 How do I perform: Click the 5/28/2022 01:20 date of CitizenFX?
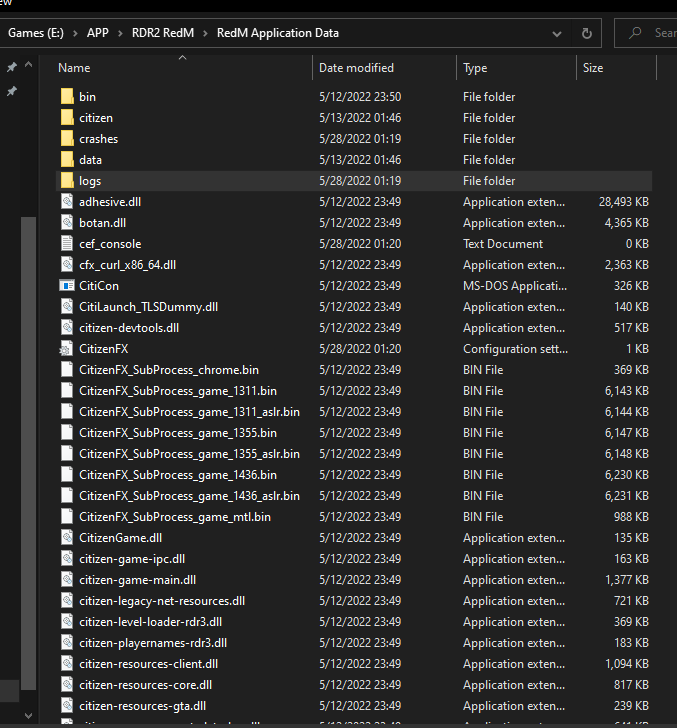point(360,349)
